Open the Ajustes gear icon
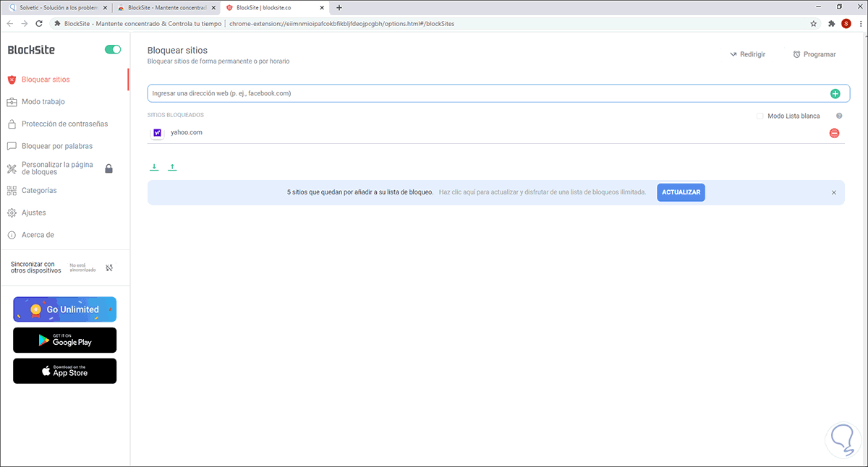The height and width of the screenshot is (467, 868). [x=12, y=213]
